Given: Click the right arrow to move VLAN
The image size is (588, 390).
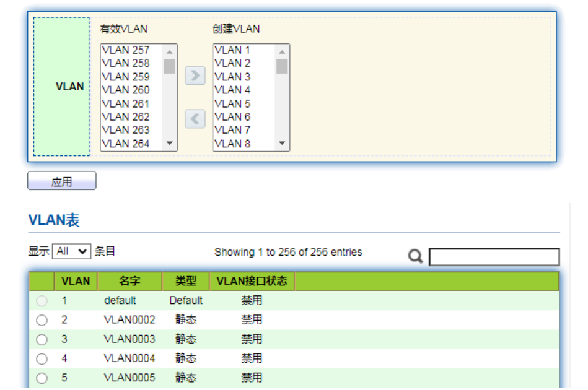Looking at the screenshot, I should pos(195,76).
